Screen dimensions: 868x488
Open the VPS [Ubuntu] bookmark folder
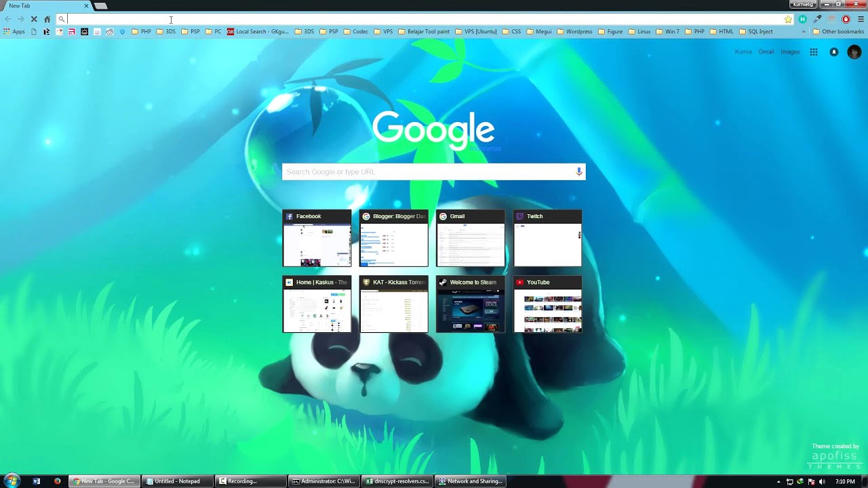pyautogui.click(x=476, y=32)
